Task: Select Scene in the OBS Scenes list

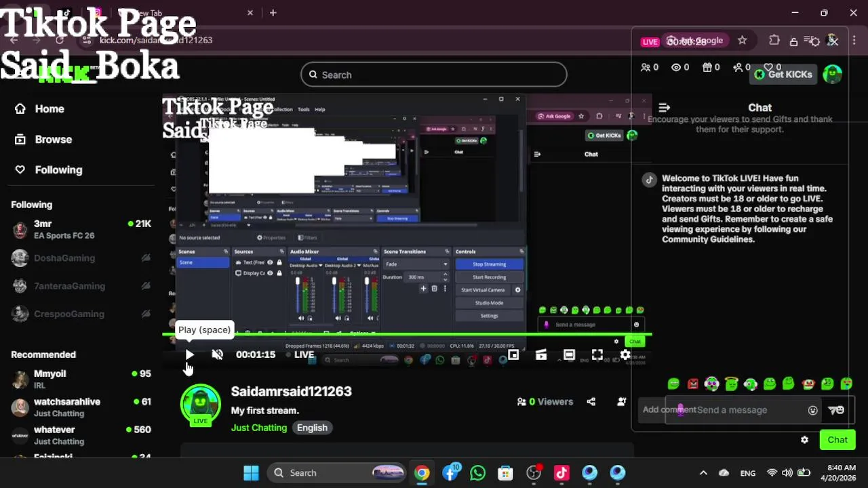Action: pos(203,262)
